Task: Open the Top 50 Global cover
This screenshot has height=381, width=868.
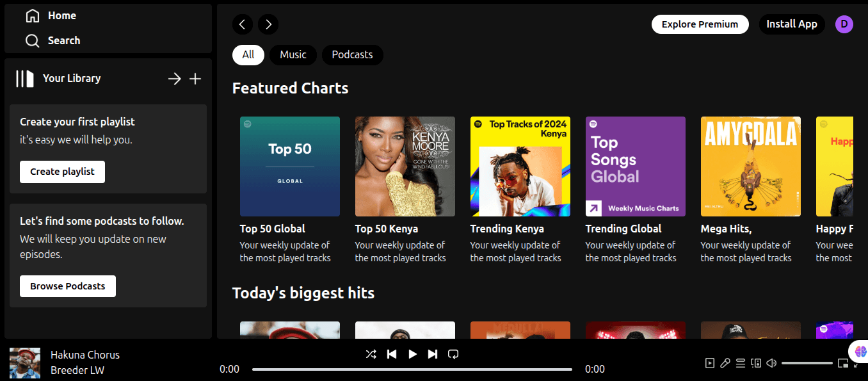Action: (290, 166)
